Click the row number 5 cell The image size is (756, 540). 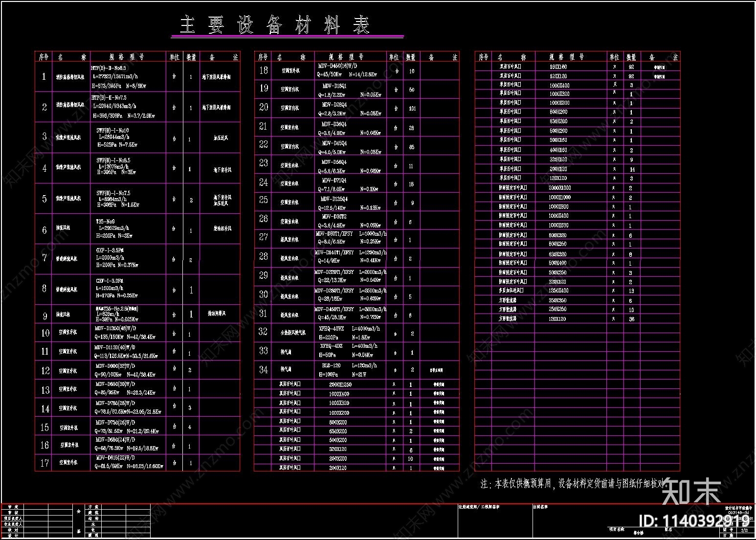click(x=44, y=199)
